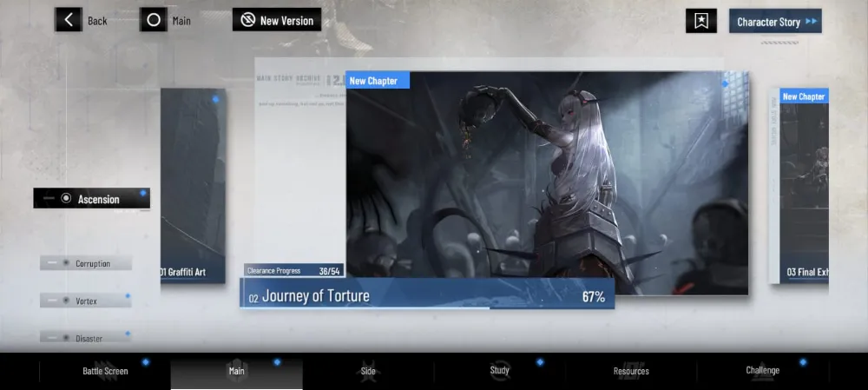Select the Disaster difficulty
This screenshot has height=390, width=868.
pos(86,337)
